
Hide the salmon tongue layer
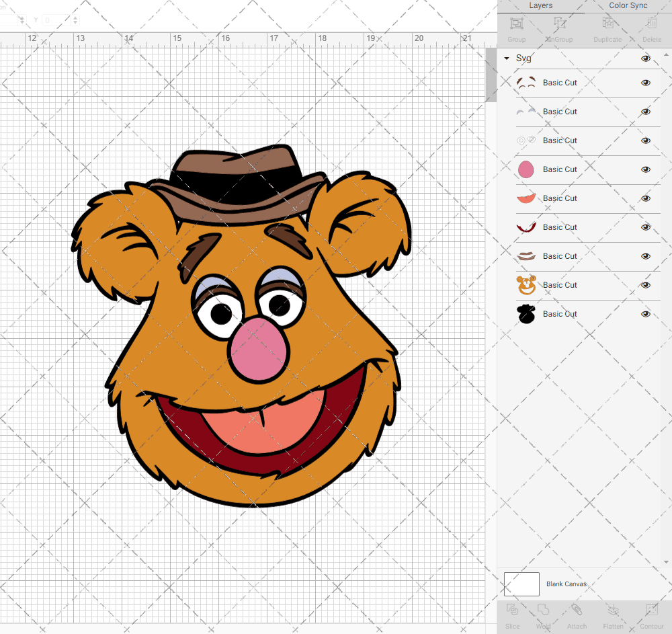[645, 198]
